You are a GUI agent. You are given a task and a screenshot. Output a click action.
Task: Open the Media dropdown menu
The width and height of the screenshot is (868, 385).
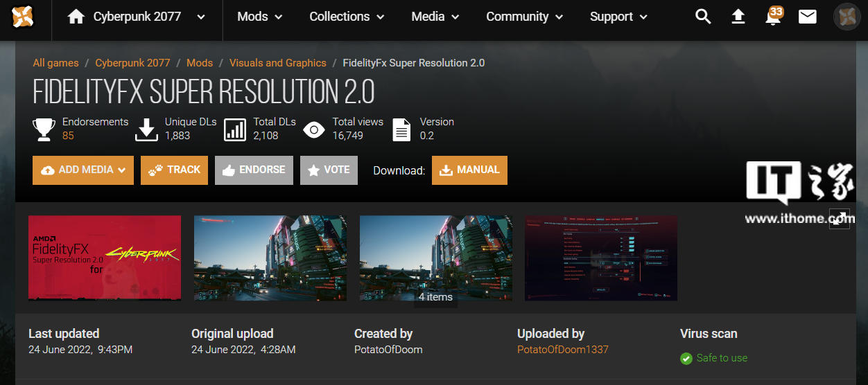[435, 17]
